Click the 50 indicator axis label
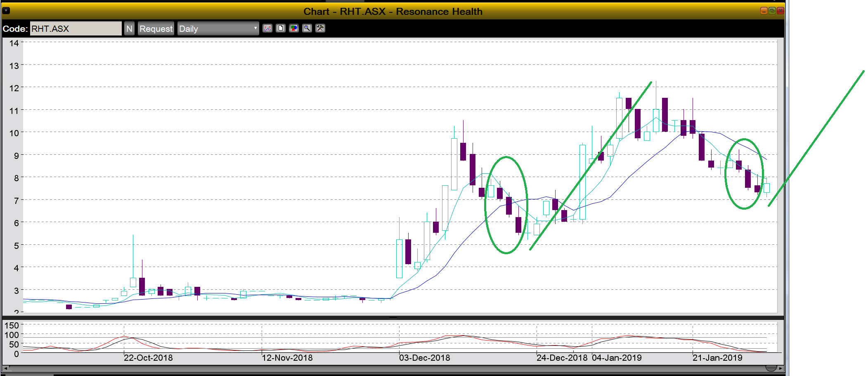This screenshot has width=868, height=376. [x=14, y=344]
